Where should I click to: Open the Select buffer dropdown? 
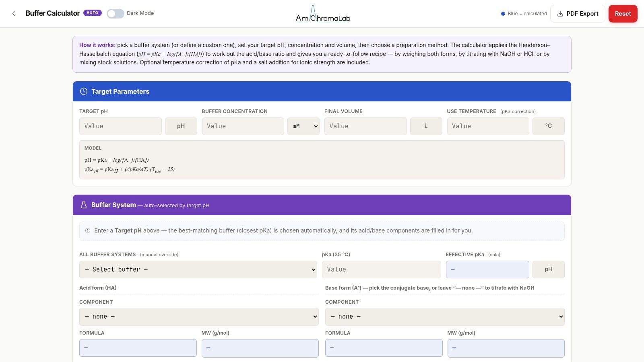coord(198,269)
